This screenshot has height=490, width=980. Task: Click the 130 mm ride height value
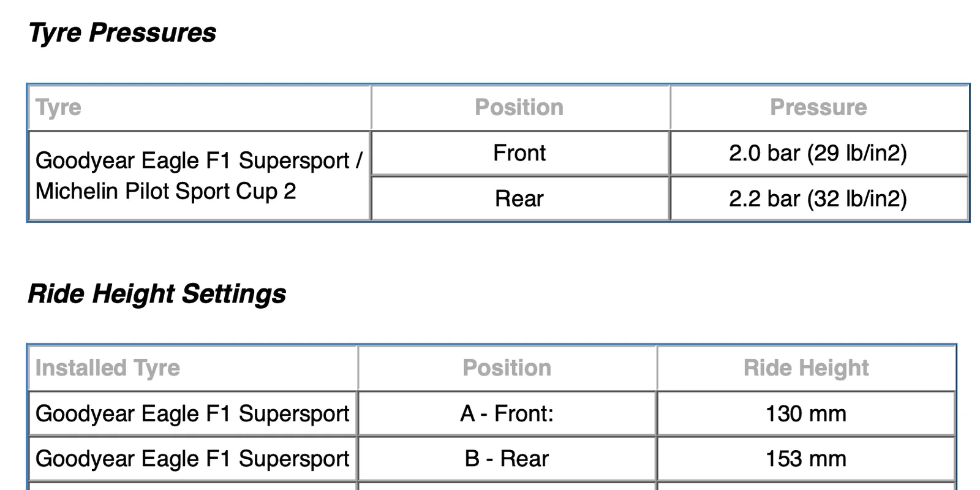[x=806, y=413]
